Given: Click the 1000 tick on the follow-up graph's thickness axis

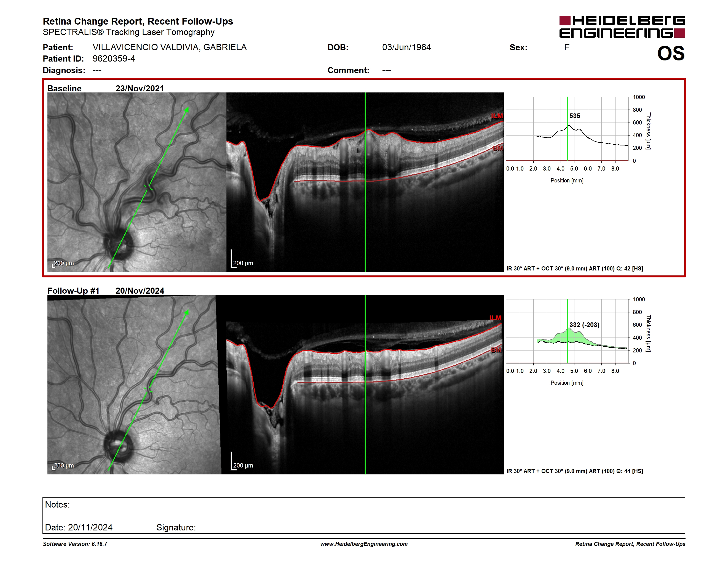Looking at the screenshot, I should click(639, 299).
